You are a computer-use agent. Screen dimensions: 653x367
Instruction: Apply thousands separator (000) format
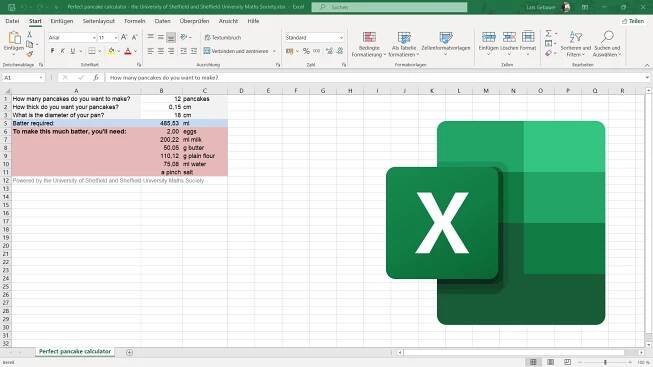(x=317, y=51)
